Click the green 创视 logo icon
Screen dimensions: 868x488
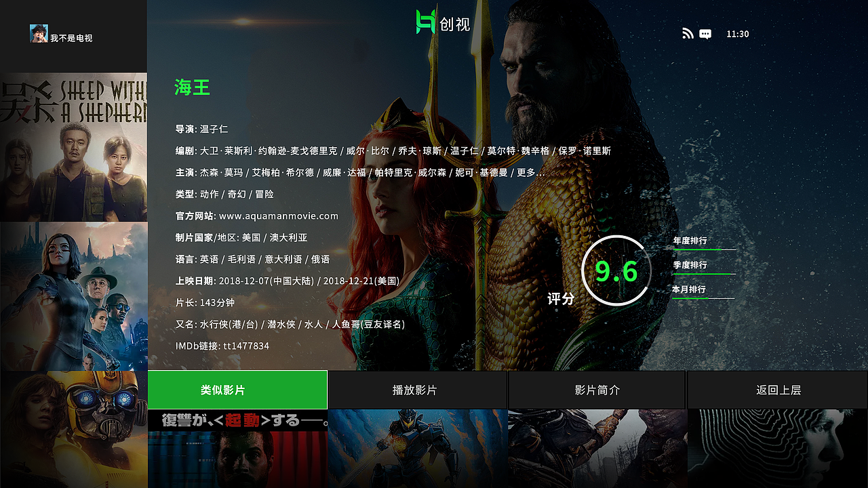(x=425, y=22)
